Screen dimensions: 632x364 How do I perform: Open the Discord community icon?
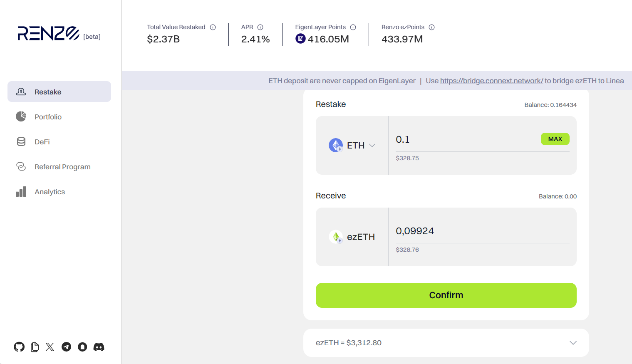(99, 347)
